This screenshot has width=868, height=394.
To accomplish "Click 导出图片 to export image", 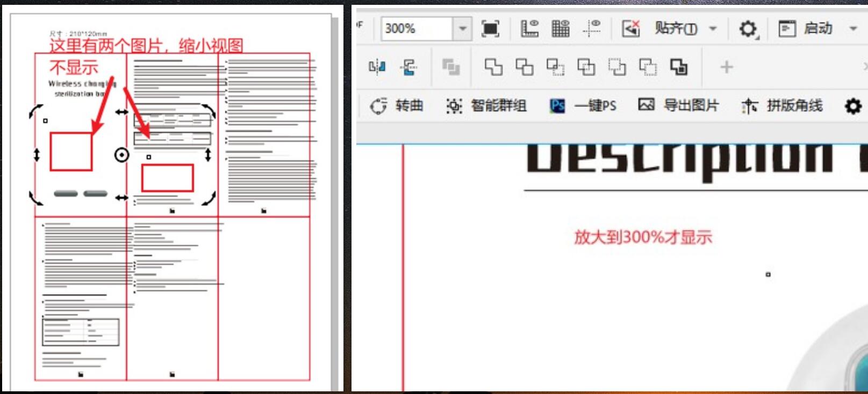I will (679, 105).
